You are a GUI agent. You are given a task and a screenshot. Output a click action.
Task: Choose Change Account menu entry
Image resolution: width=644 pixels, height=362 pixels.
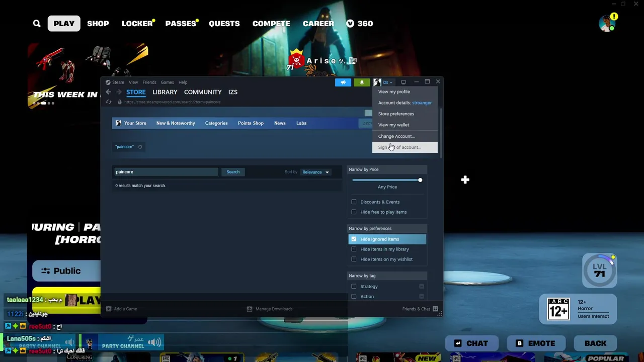pos(405,136)
